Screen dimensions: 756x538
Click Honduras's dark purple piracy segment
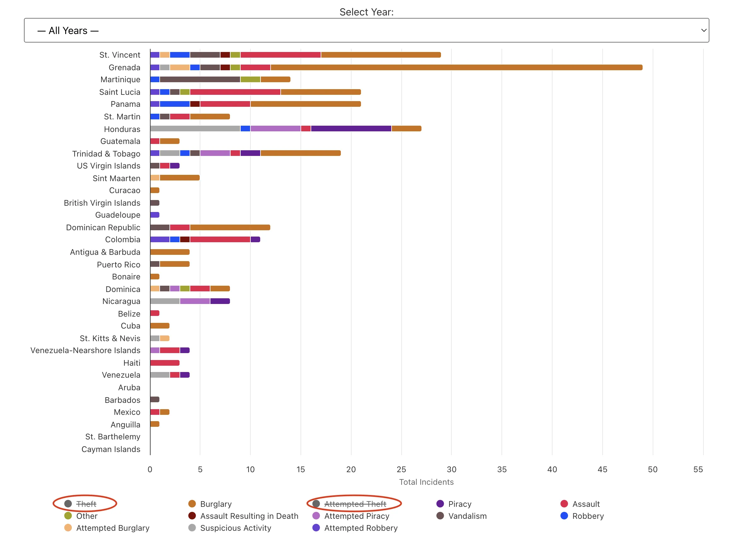point(351,129)
